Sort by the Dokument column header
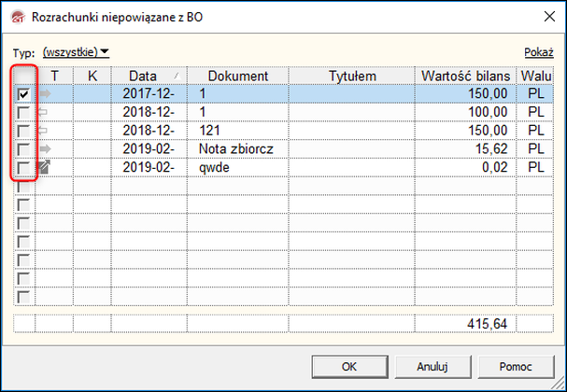 (238, 76)
